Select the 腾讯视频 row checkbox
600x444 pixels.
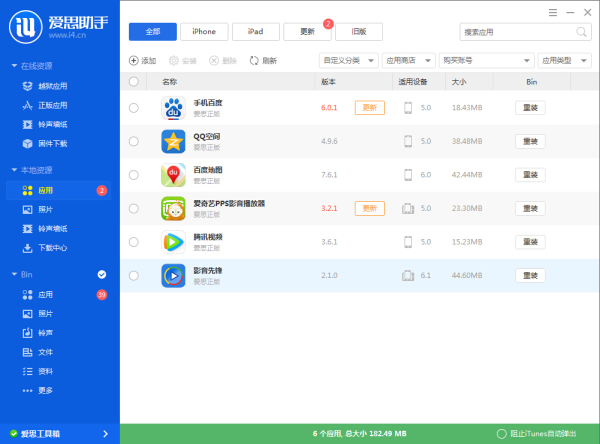134,242
